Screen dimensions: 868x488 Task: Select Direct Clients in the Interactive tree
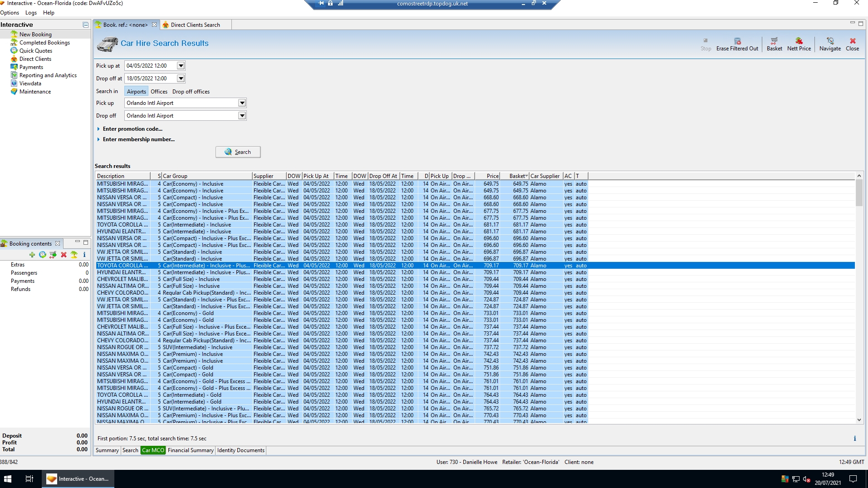(x=35, y=59)
